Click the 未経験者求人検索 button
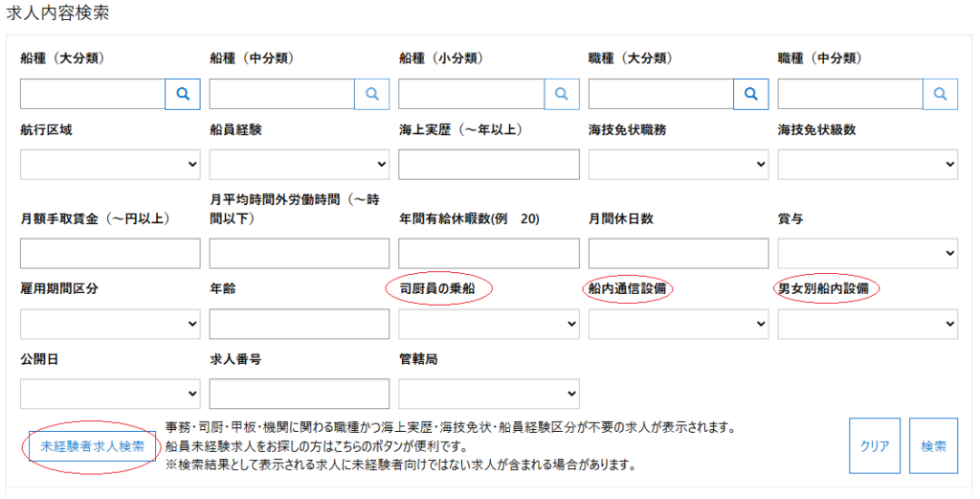Viewport: 980px width, 499px height. pos(93,446)
